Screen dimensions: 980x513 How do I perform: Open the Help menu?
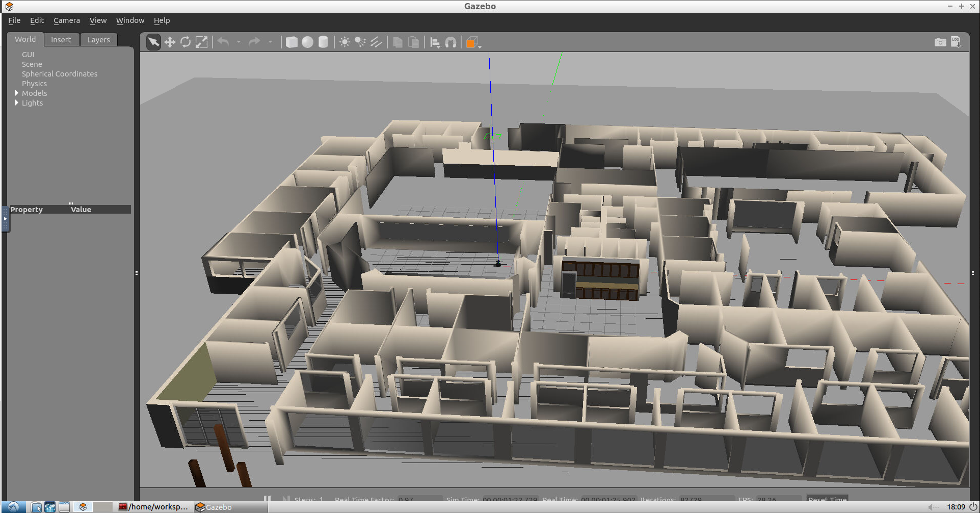tap(162, 20)
